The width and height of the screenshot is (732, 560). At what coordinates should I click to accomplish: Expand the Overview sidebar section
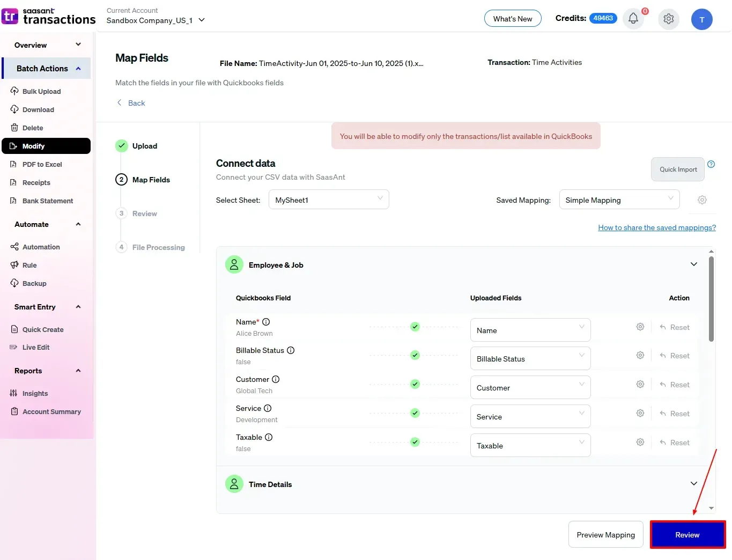[78, 45]
